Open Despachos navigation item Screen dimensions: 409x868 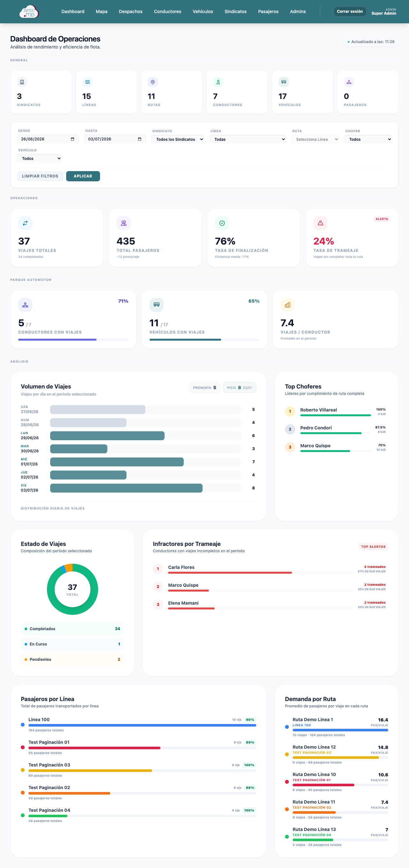tap(130, 11)
